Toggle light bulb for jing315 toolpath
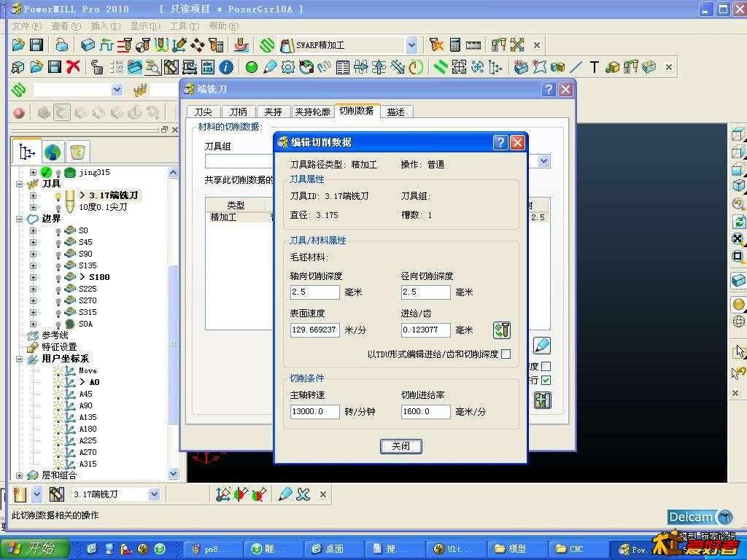Viewport: 747px width, 560px height. coord(58,173)
